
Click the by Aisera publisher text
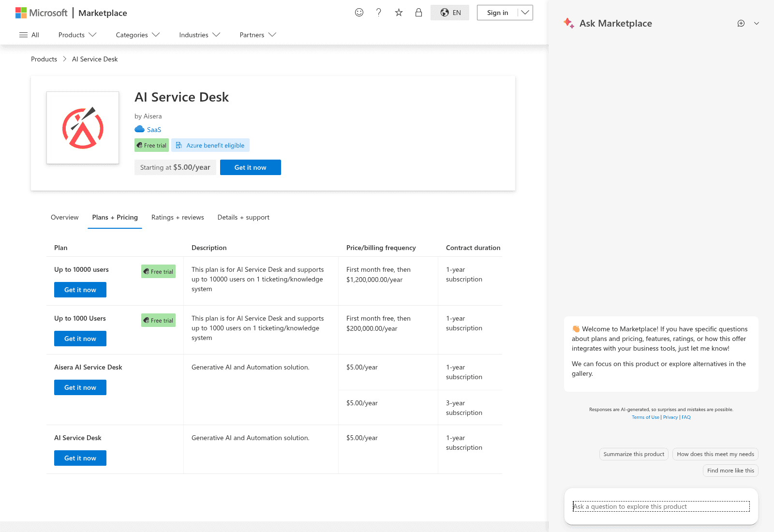click(x=148, y=116)
